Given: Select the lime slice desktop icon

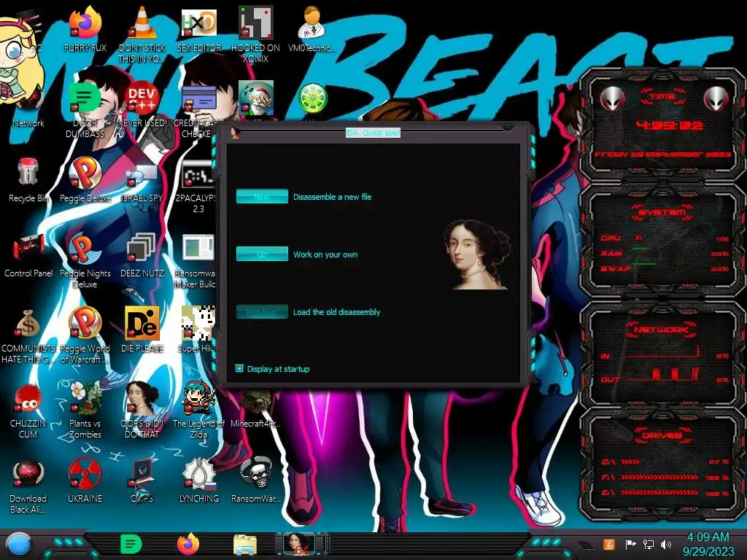Looking at the screenshot, I should [x=312, y=99].
